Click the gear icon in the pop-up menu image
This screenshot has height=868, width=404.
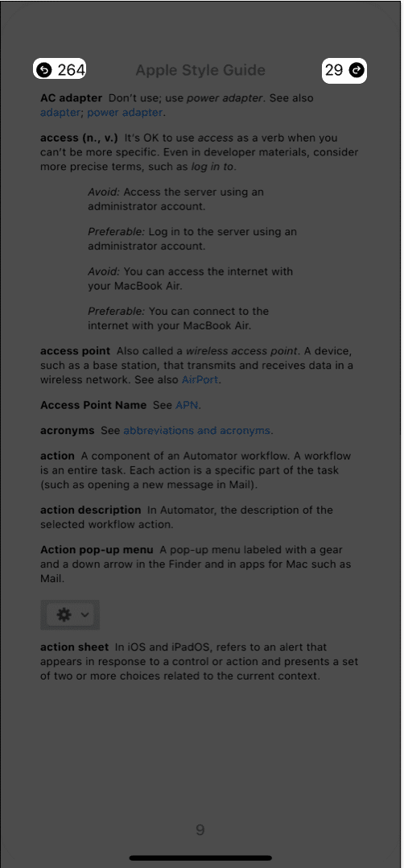tap(64, 614)
